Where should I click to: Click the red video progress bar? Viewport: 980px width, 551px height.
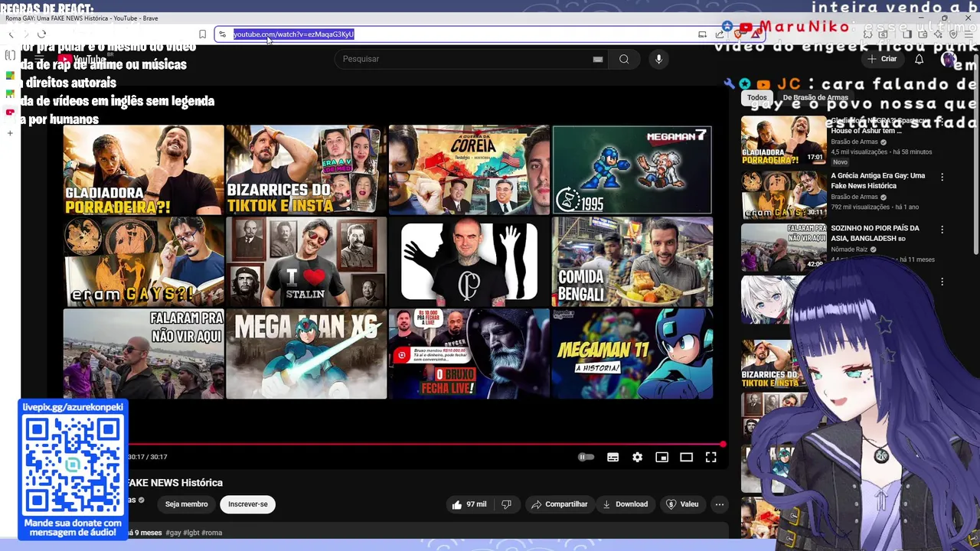click(x=426, y=444)
